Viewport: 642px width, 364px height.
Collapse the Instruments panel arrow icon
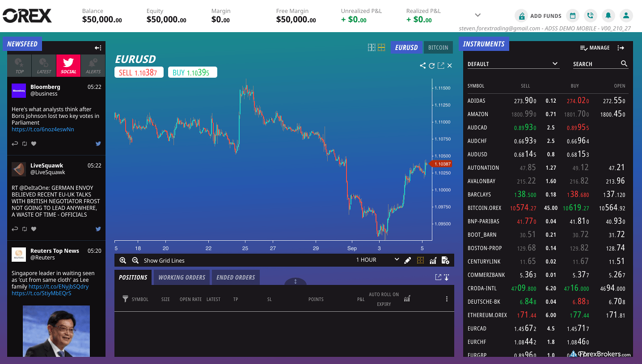(x=621, y=48)
